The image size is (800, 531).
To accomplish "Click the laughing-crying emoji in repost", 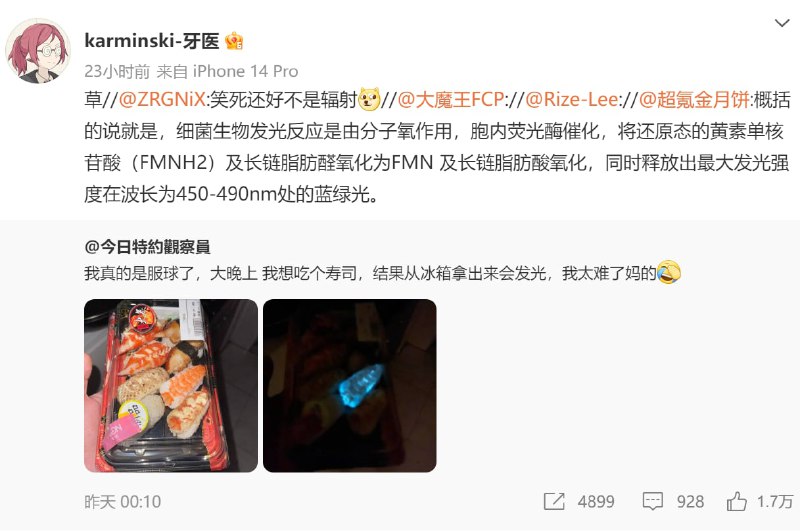I will click(x=669, y=272).
